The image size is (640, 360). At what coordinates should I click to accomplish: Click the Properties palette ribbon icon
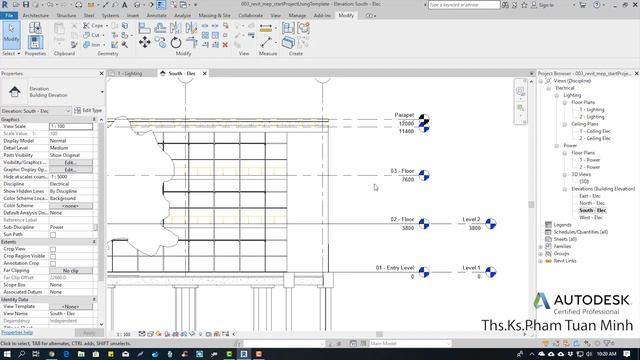(35, 42)
